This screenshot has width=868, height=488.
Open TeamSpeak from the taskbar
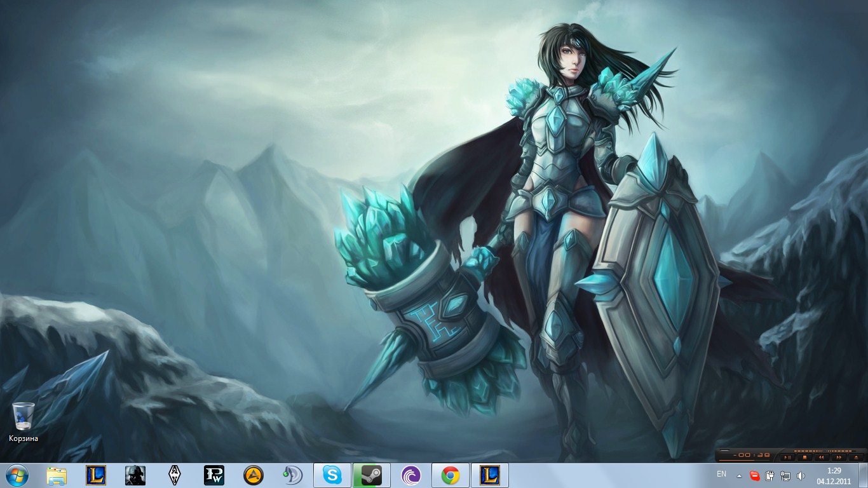tap(293, 475)
